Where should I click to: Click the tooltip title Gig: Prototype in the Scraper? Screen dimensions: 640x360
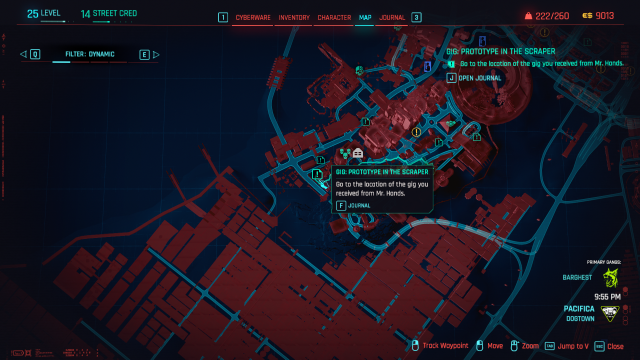[382, 172]
